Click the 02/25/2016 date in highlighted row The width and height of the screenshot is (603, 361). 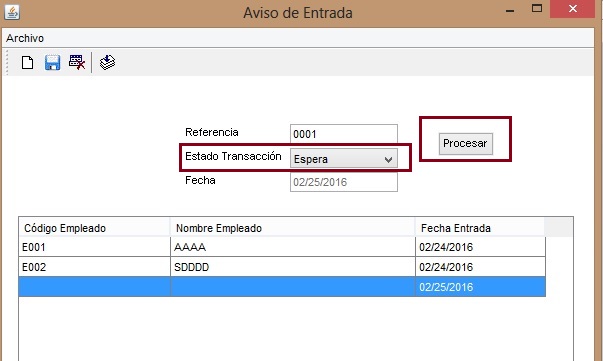click(x=480, y=287)
